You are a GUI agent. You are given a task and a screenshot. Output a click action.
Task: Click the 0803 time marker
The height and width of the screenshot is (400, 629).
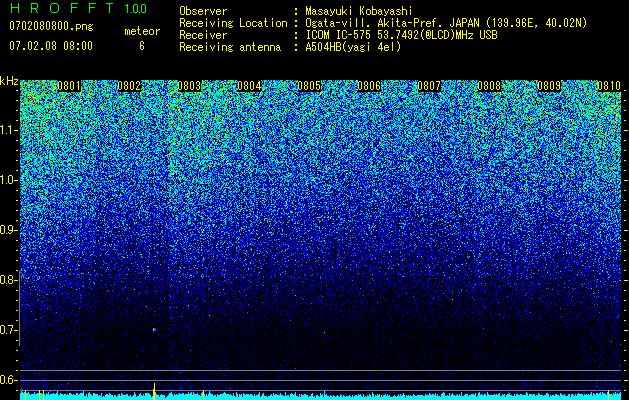(189, 86)
